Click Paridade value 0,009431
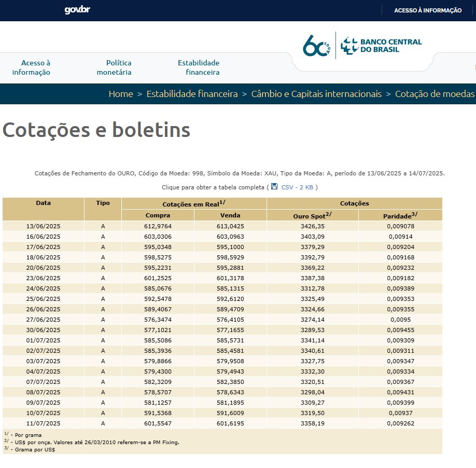This screenshot has width=476, height=468. tap(400, 392)
